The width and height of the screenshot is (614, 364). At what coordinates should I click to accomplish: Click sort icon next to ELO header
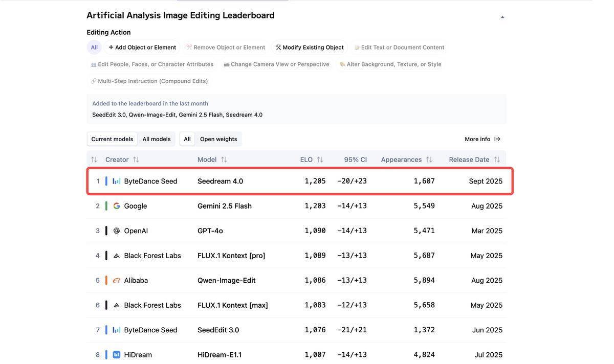click(x=320, y=160)
